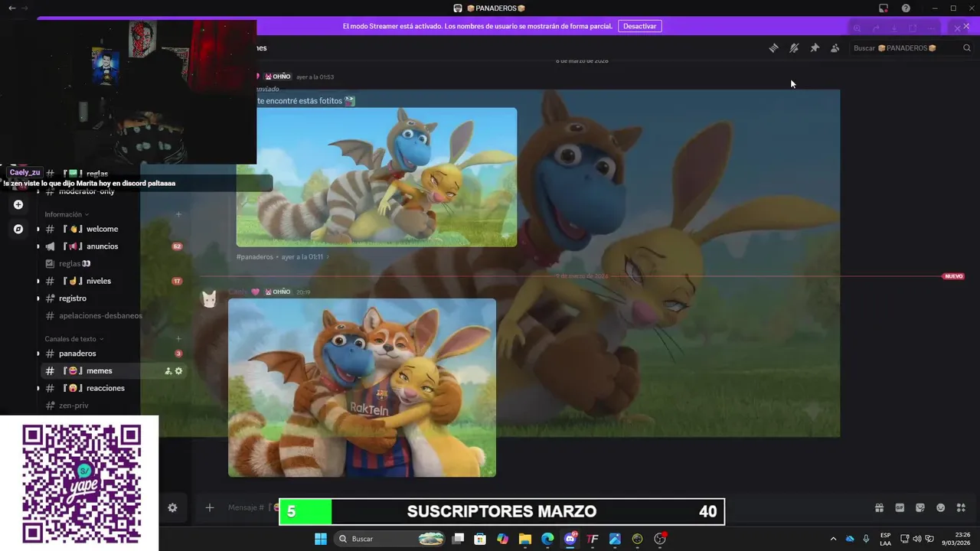Open the welcome channel
980x551 pixels.
point(113,229)
